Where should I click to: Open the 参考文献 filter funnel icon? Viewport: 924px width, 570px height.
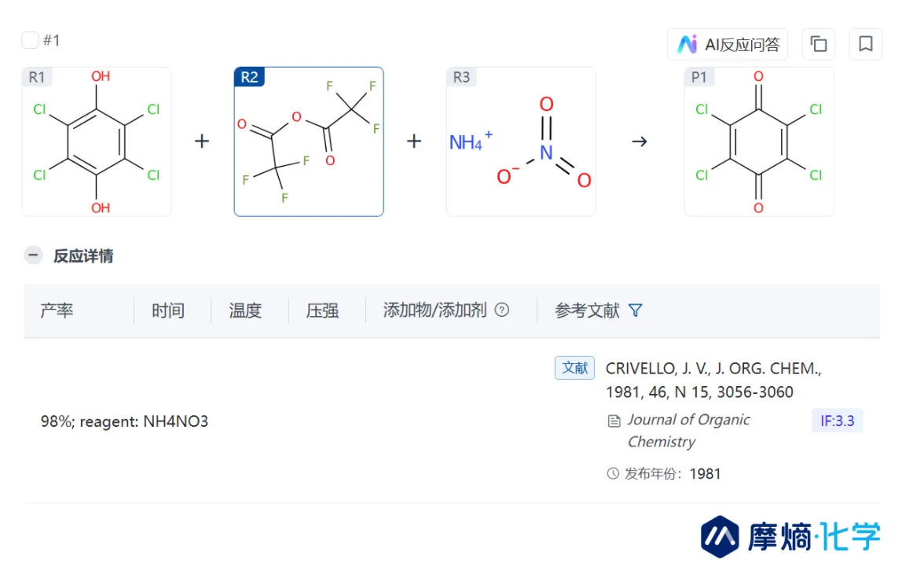[635, 310]
